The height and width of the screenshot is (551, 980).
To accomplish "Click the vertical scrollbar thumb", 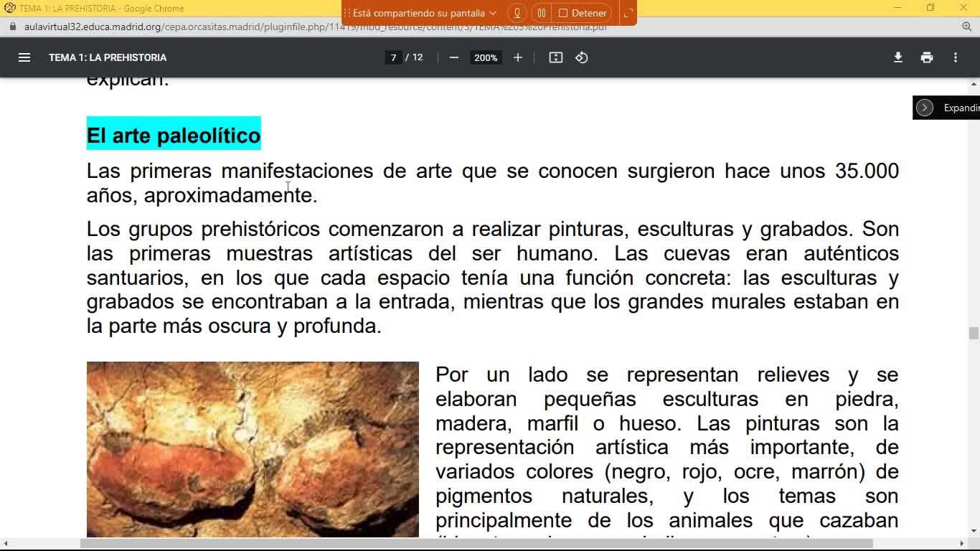I will pyautogui.click(x=974, y=333).
